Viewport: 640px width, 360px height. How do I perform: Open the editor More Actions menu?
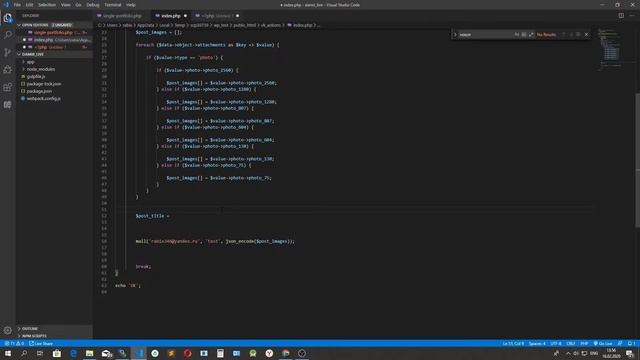tap(632, 16)
